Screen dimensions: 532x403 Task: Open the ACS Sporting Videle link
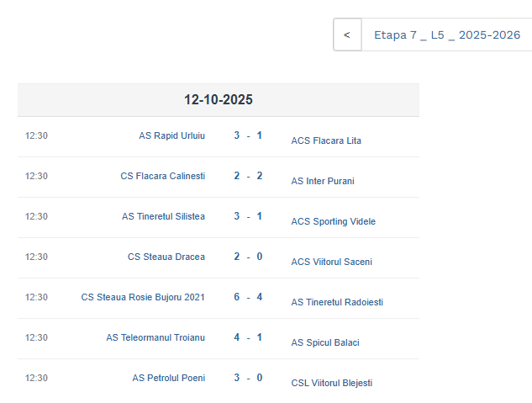333,221
